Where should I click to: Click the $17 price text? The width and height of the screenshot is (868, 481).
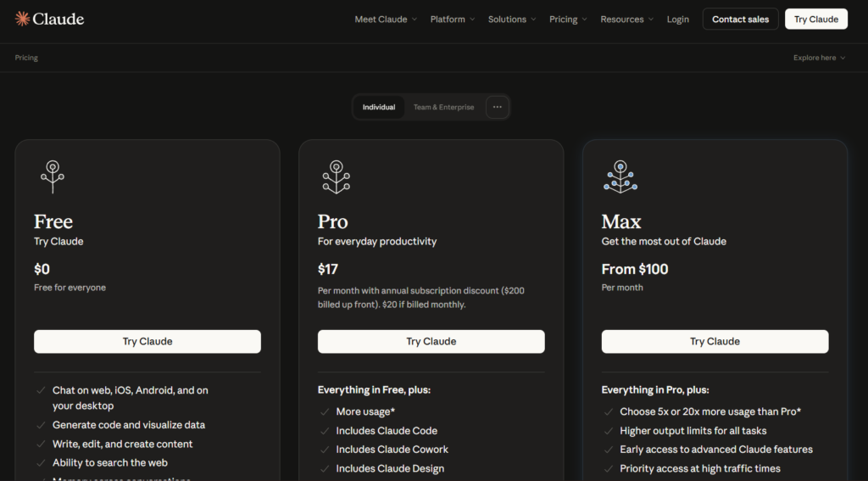click(x=328, y=269)
